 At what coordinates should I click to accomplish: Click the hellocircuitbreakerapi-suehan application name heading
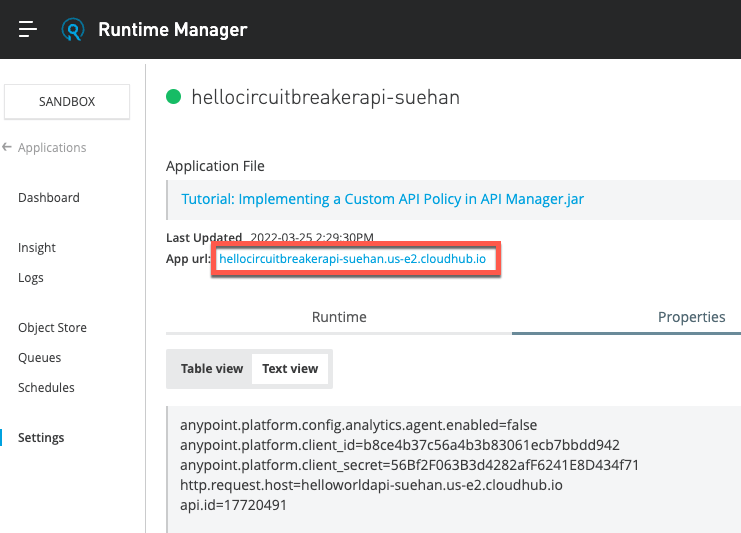(x=326, y=97)
